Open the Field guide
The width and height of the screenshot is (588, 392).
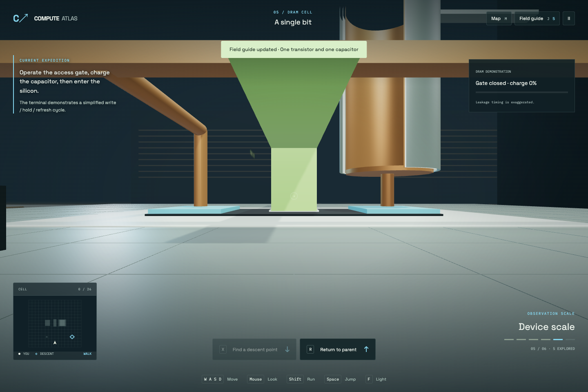tap(537, 18)
